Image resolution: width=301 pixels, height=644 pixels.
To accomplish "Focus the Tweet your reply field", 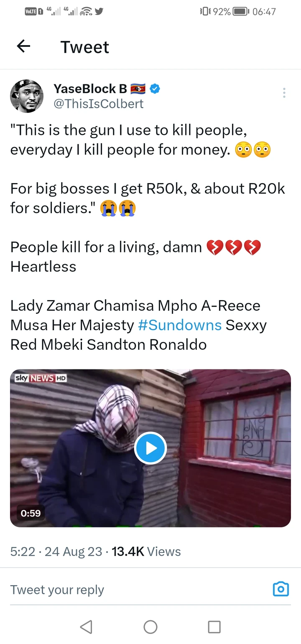I will pyautogui.click(x=125, y=590).
